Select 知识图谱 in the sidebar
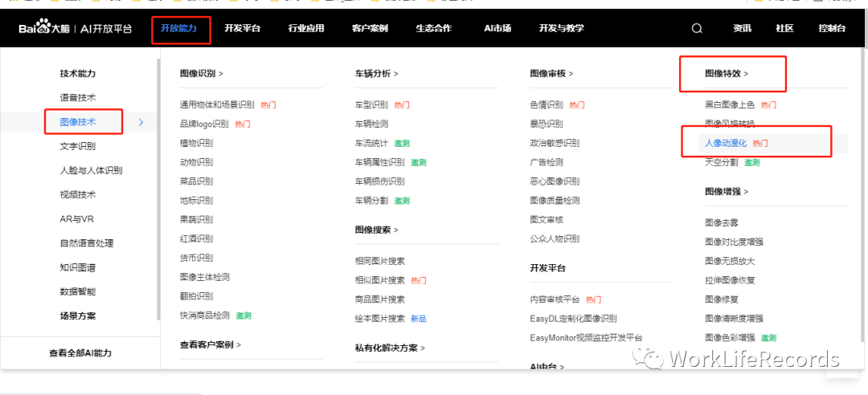The width and height of the screenshot is (868, 395). pyautogui.click(x=78, y=268)
